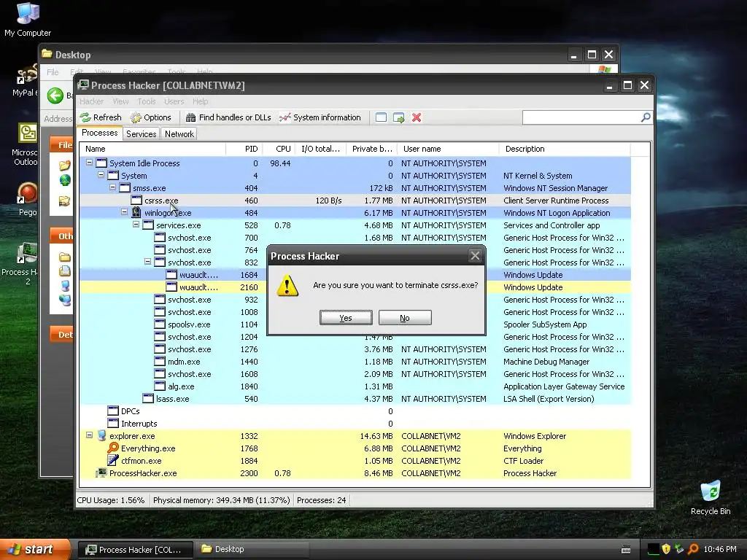Click the red X terminate toolbar icon
Image resolution: width=747 pixels, height=560 pixels.
click(x=417, y=117)
